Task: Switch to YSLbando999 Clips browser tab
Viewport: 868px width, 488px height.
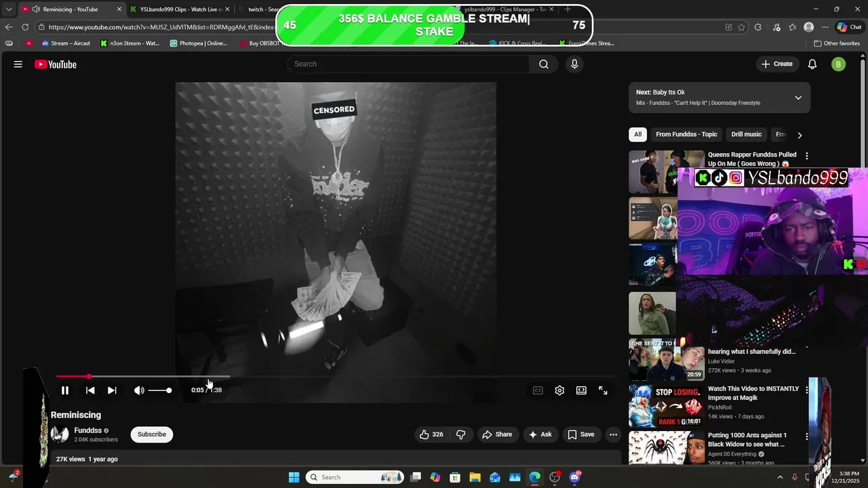Action: (x=180, y=9)
